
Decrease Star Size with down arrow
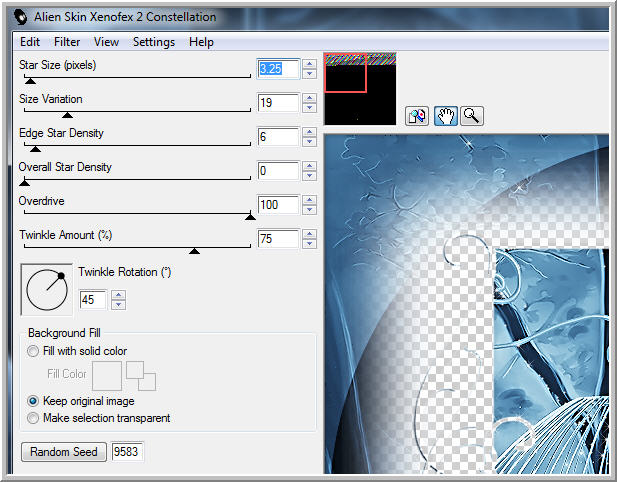pos(310,74)
